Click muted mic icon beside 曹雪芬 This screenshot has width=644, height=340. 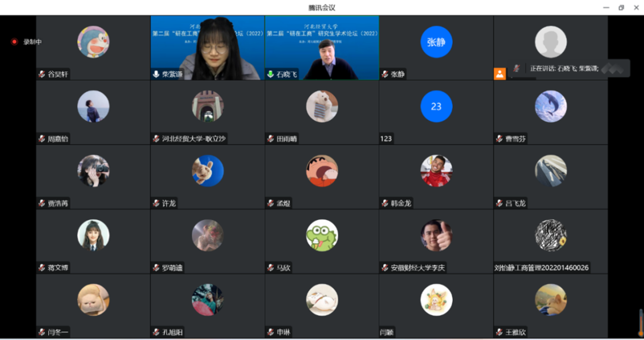(499, 139)
